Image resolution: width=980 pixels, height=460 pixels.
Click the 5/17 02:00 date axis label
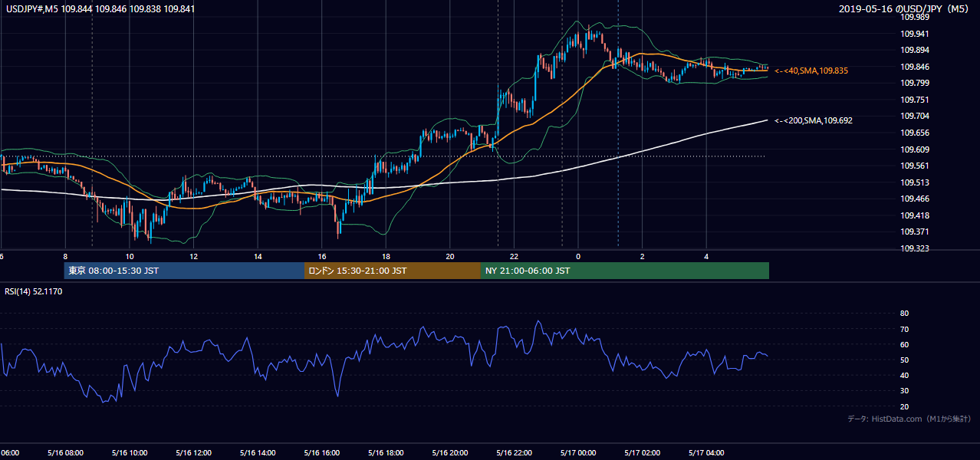tap(642, 453)
